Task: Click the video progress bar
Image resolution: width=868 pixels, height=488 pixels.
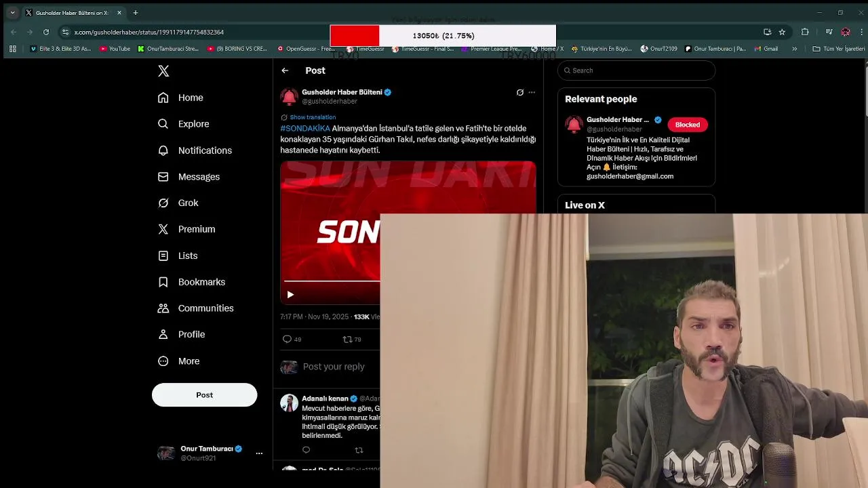Action: [332, 281]
